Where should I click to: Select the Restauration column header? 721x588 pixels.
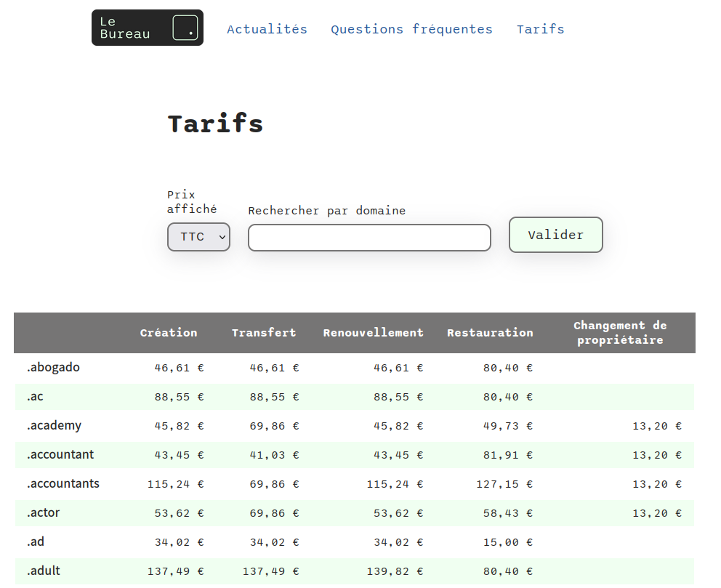(490, 332)
